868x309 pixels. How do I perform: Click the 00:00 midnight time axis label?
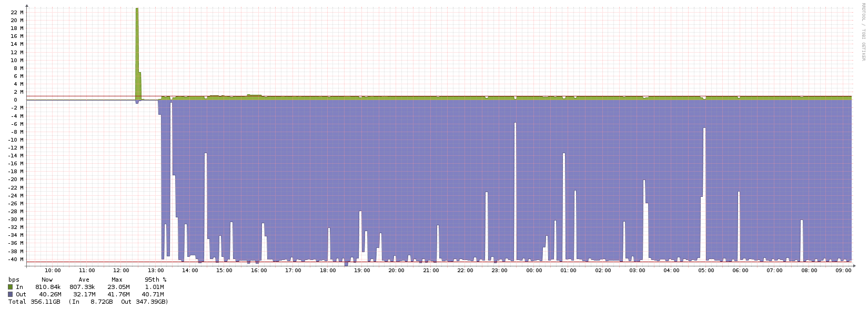point(534,271)
